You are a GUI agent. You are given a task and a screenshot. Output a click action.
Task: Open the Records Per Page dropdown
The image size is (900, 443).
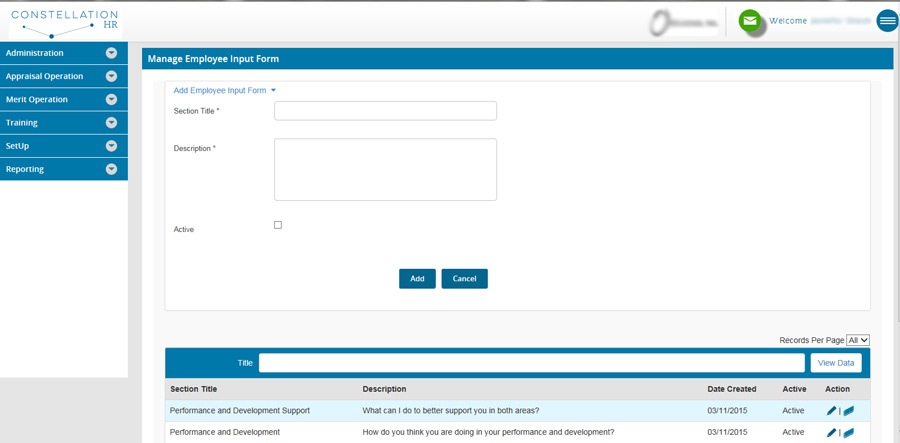pyautogui.click(x=858, y=340)
